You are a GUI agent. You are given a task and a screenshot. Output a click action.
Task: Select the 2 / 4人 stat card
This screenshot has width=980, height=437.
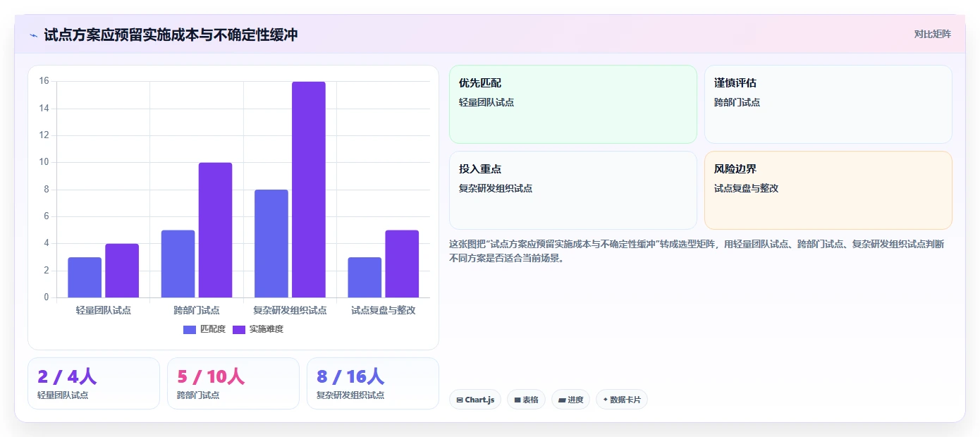coord(94,383)
